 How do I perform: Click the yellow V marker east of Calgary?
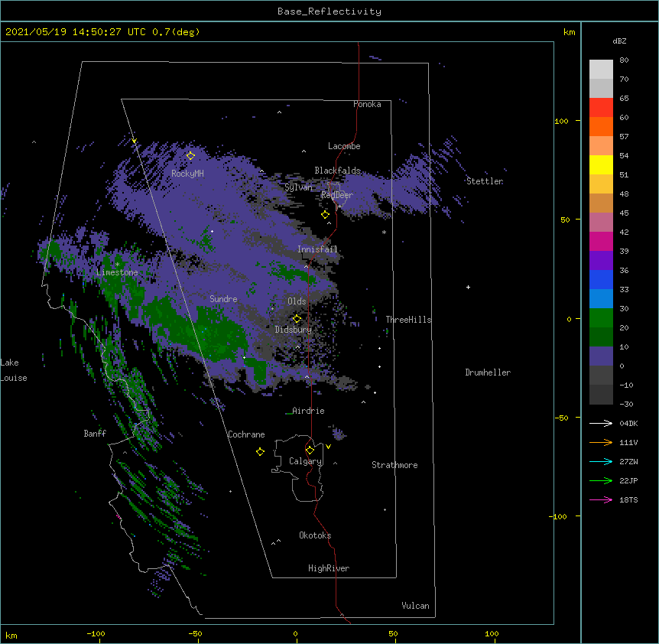[x=328, y=447]
